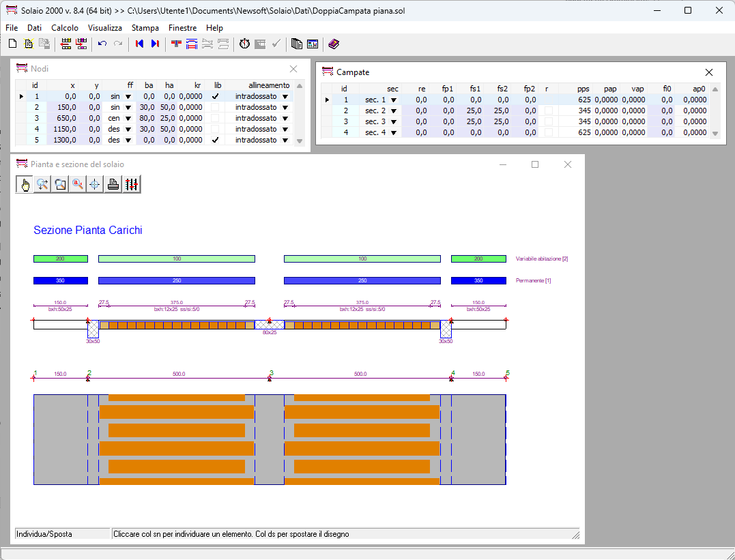Click the first blue 250 permanent load bar
This screenshot has width=735, height=560.
pos(177,281)
